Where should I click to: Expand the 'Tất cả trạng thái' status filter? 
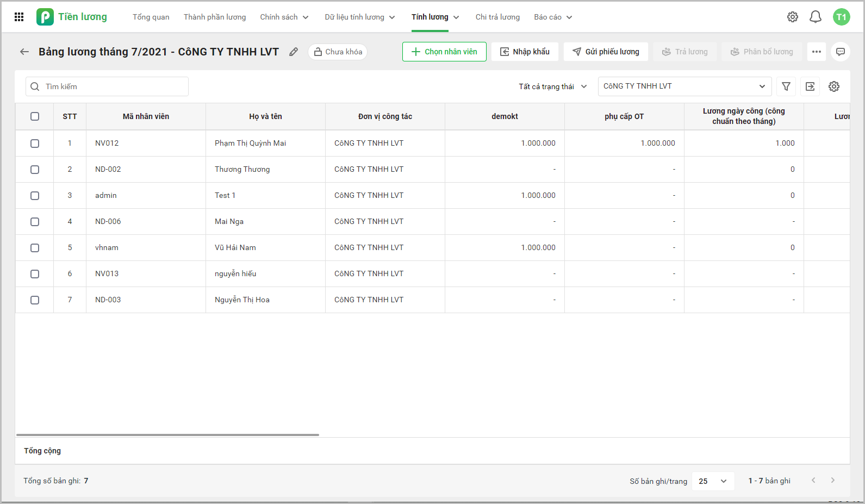point(552,86)
